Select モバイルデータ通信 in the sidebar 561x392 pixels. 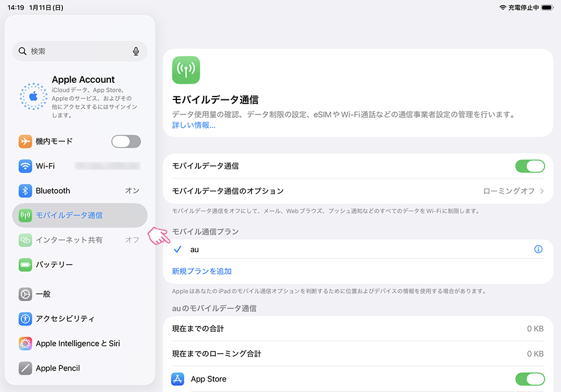coord(69,216)
